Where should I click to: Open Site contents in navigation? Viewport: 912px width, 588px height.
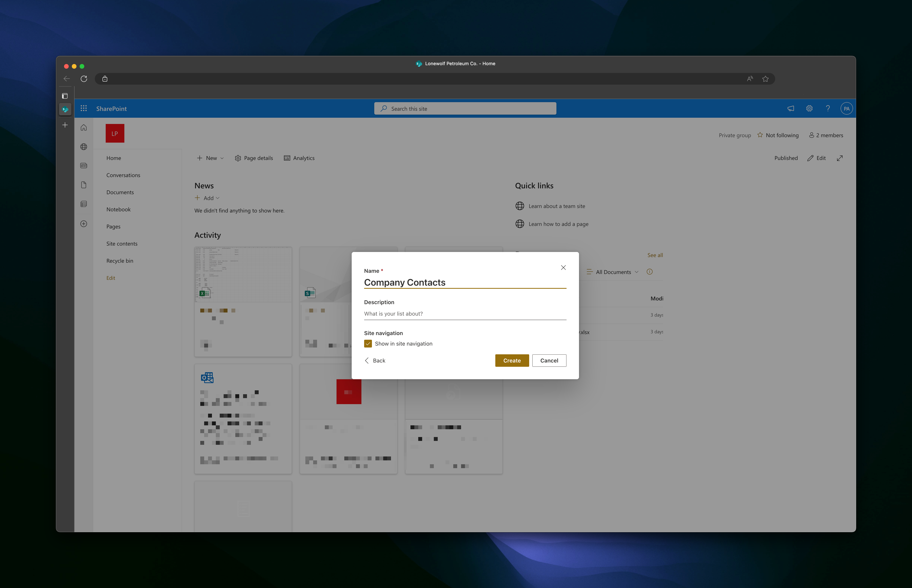[122, 244]
